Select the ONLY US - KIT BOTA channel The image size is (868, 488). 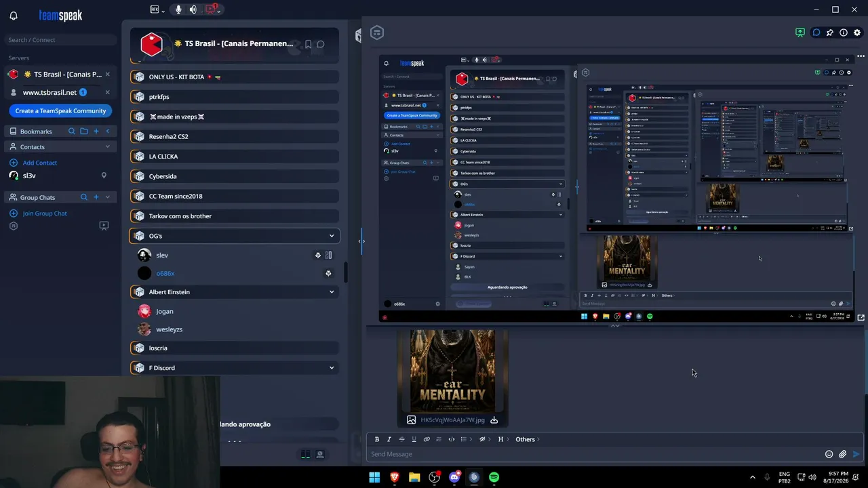(234, 77)
